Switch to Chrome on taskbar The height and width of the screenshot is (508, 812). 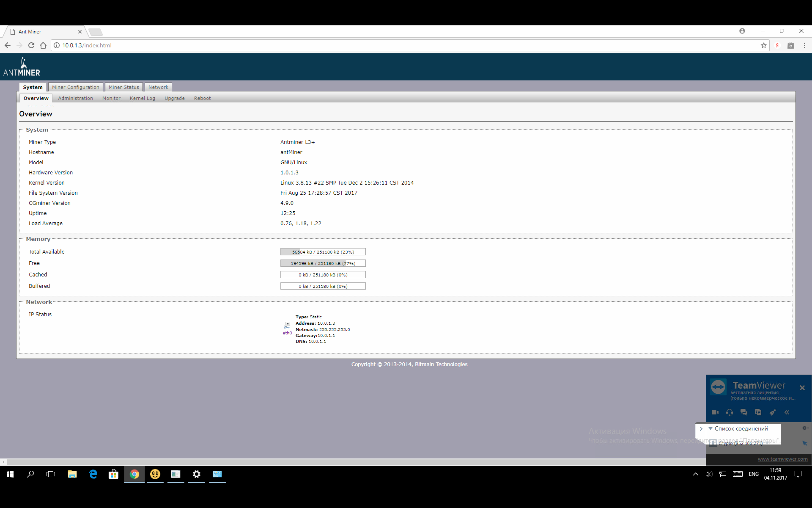click(x=134, y=474)
